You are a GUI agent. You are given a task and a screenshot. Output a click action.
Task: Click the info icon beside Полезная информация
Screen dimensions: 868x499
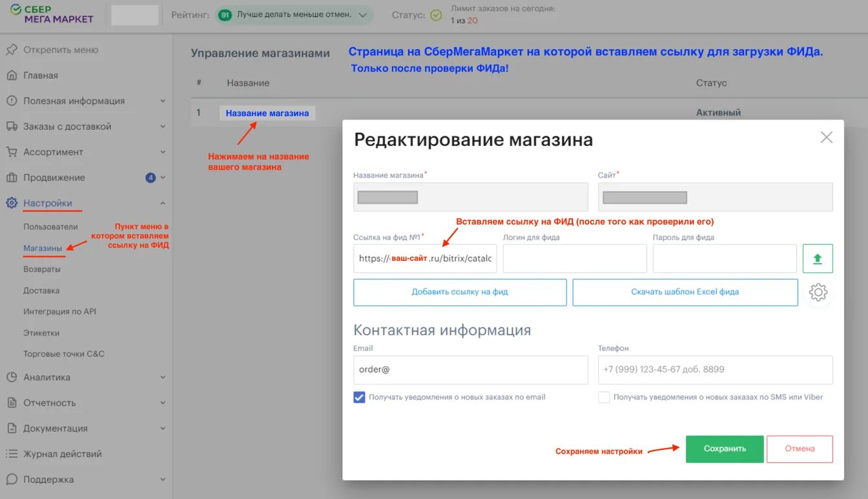11,101
